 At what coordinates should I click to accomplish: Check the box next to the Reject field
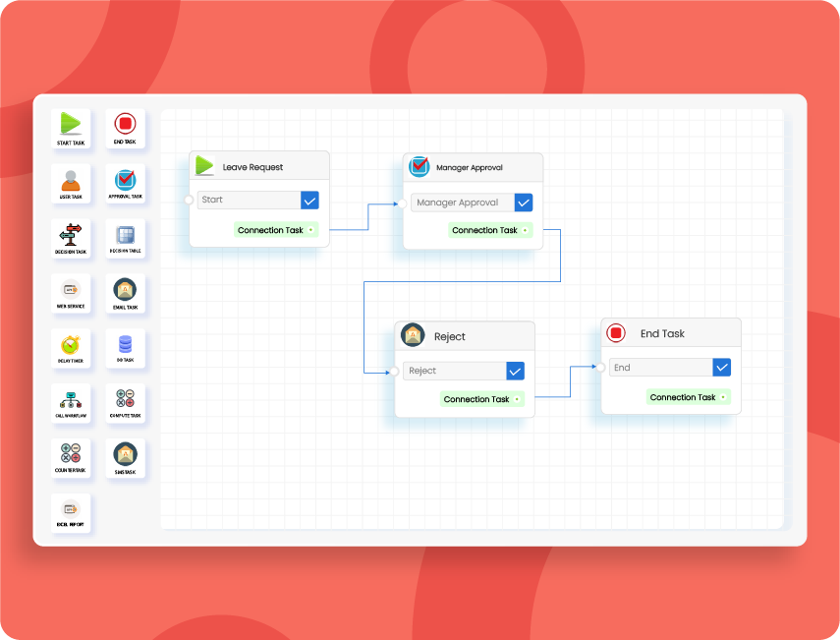click(514, 371)
